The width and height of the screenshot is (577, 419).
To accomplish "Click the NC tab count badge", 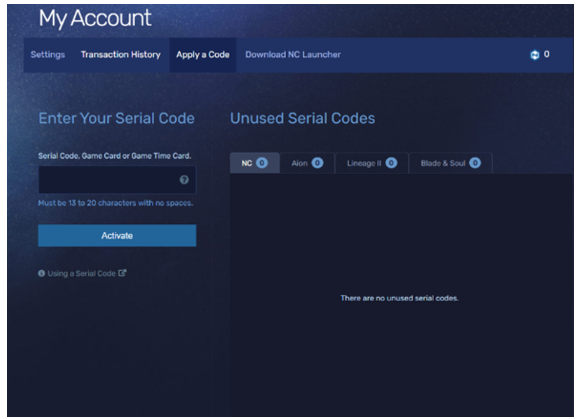I will [262, 163].
